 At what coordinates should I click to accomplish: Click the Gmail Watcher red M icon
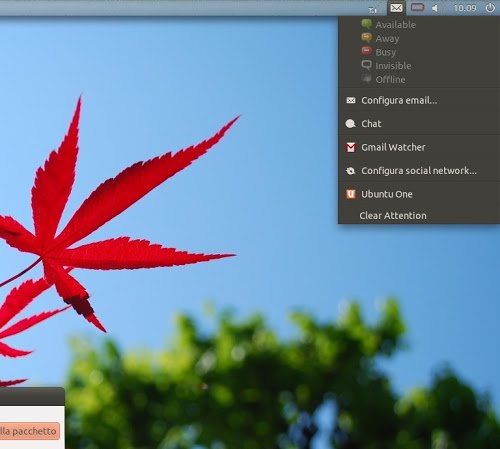(351, 147)
